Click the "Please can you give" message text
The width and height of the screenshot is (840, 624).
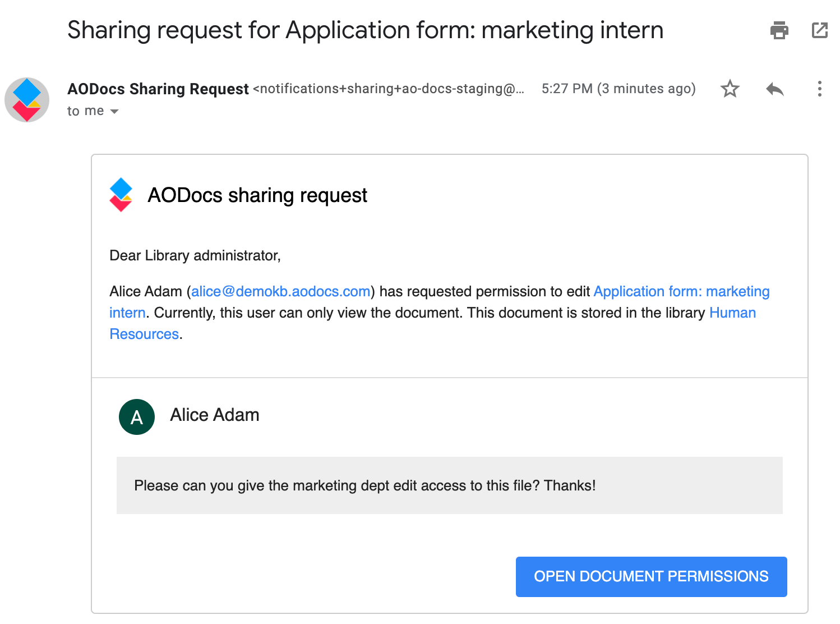coord(365,485)
